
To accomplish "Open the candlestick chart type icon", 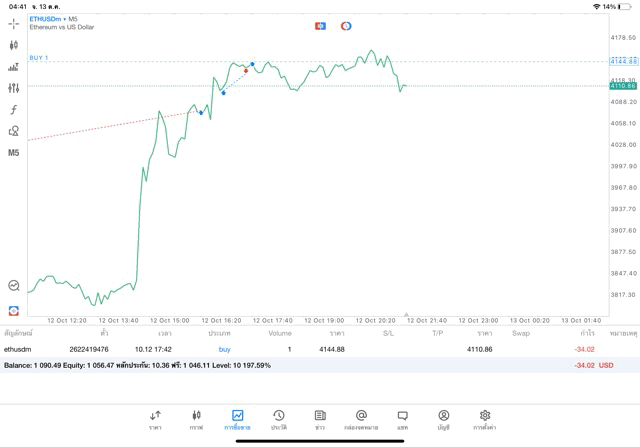I will 13,45.
